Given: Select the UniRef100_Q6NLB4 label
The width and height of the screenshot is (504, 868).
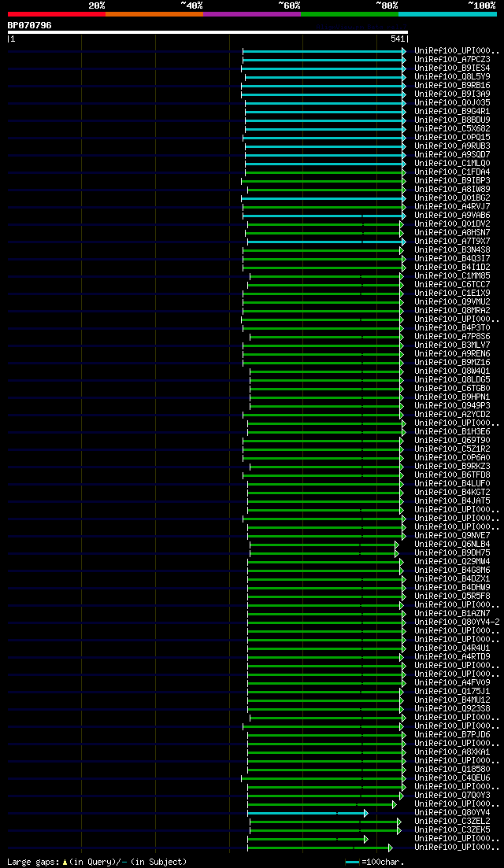Looking at the screenshot, I should coord(452,544).
